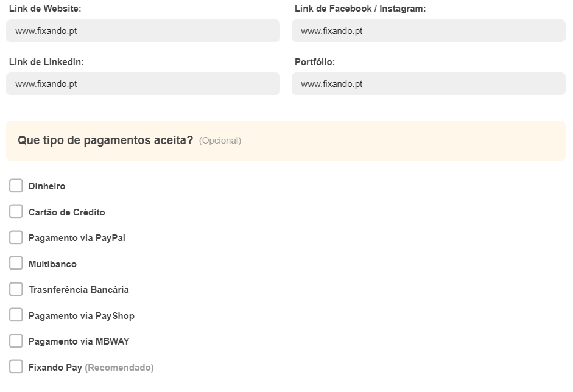The image size is (573, 392).
Task: Select the Multibanco checkbox
Action: point(16,263)
